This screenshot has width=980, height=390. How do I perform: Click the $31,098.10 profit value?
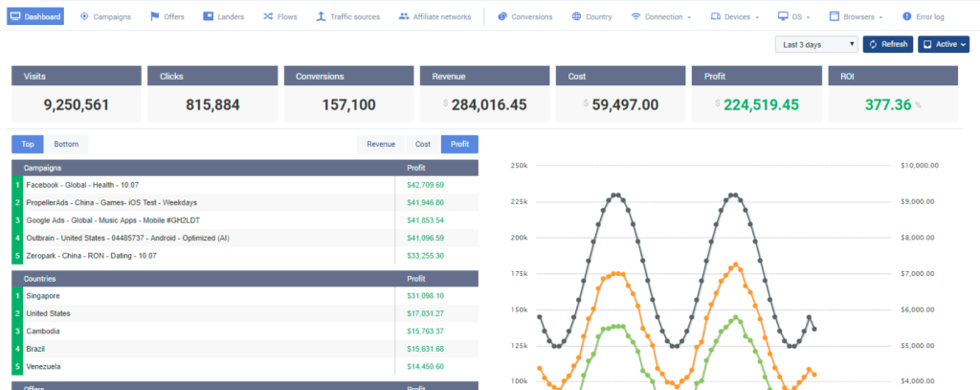click(425, 295)
